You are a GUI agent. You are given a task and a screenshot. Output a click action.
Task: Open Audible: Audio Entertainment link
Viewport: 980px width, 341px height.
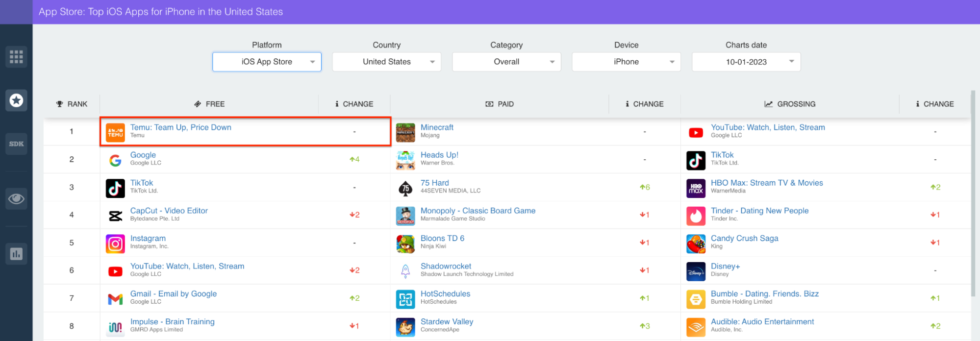pos(762,322)
